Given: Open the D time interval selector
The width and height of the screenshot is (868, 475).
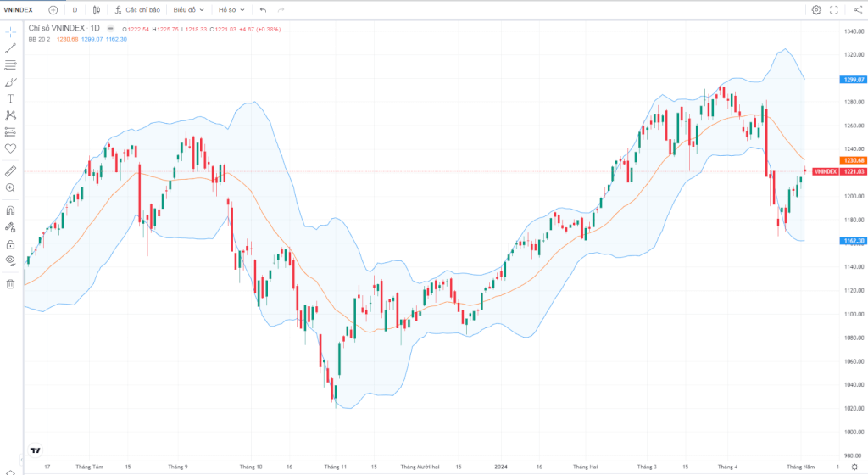Looking at the screenshot, I should click(x=75, y=10).
